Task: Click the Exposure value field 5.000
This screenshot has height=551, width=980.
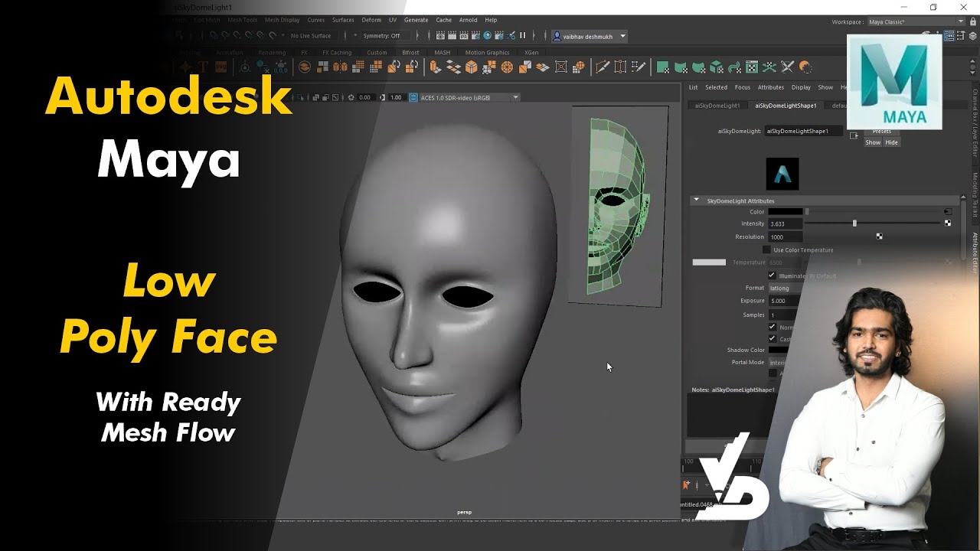Action: coord(785,301)
